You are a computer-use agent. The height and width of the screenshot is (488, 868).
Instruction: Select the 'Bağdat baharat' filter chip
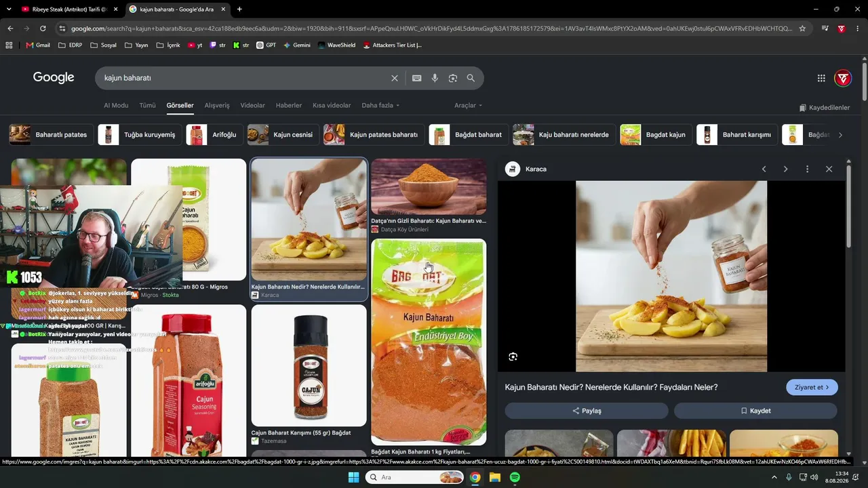469,135
